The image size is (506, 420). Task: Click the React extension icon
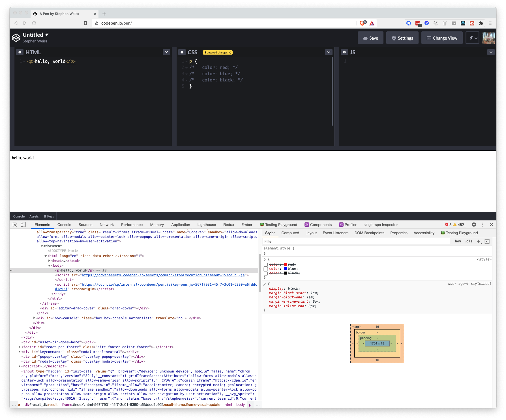[463, 23]
